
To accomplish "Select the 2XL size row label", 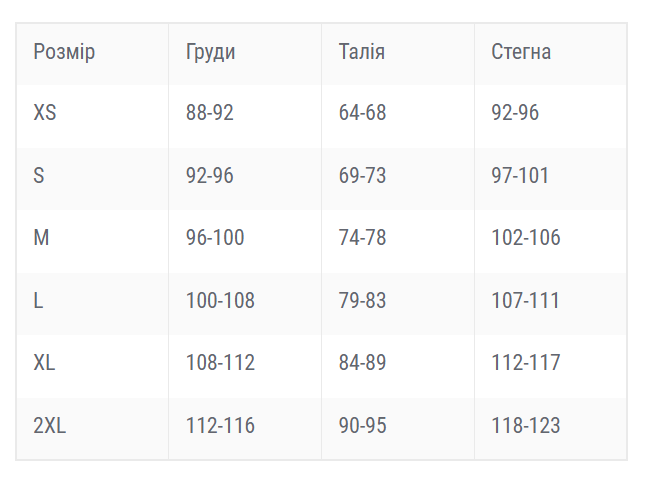I will [50, 425].
